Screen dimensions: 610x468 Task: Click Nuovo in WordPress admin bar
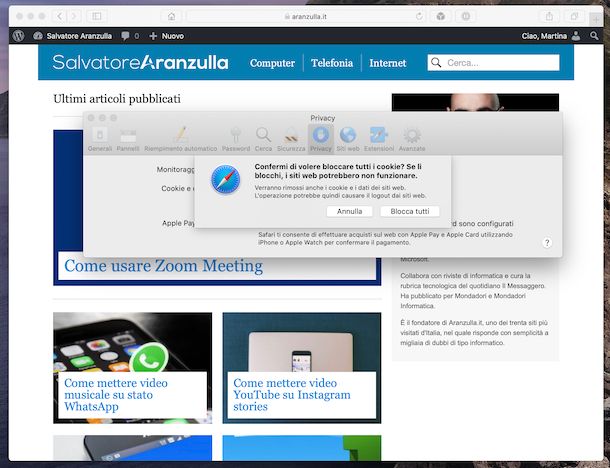click(167, 36)
